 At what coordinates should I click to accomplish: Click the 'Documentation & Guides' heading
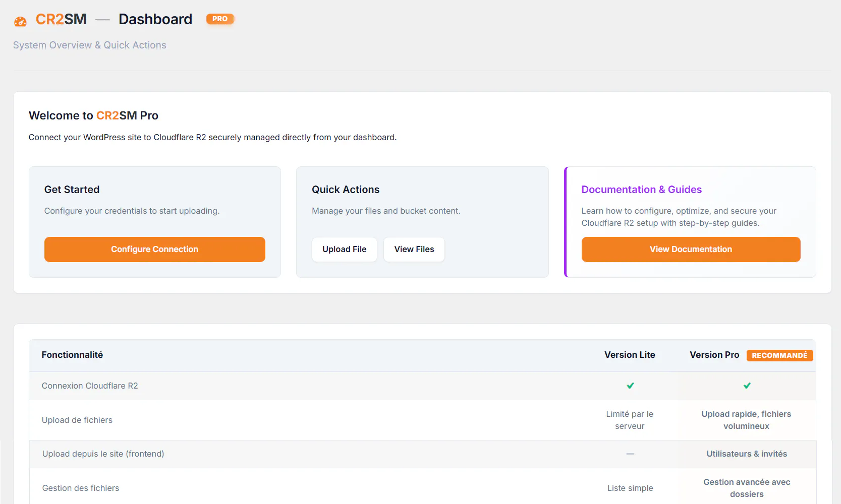point(642,190)
